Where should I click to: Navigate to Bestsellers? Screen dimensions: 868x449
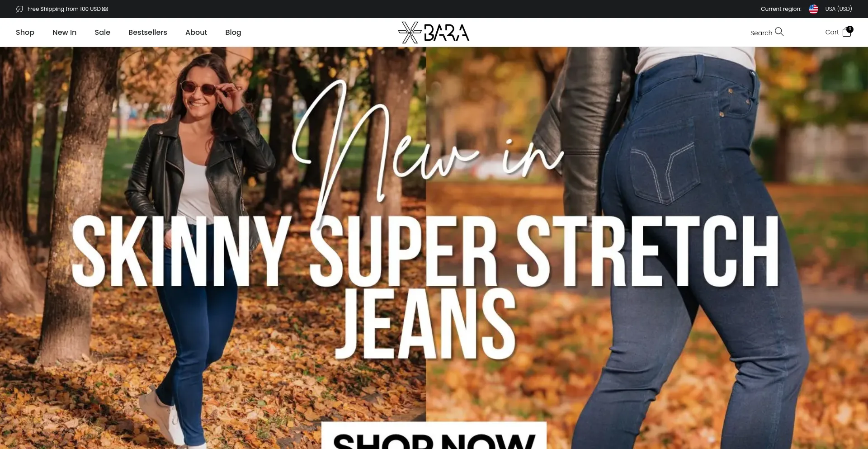pyautogui.click(x=148, y=33)
